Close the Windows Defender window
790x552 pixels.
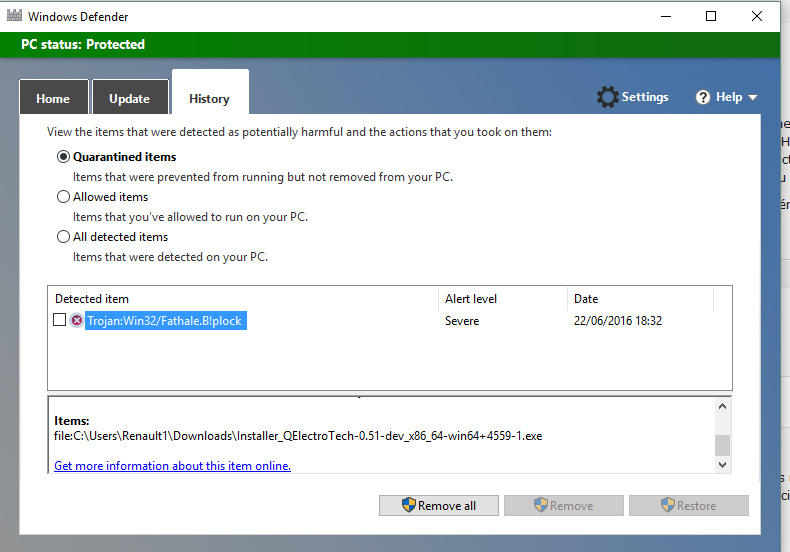click(757, 16)
